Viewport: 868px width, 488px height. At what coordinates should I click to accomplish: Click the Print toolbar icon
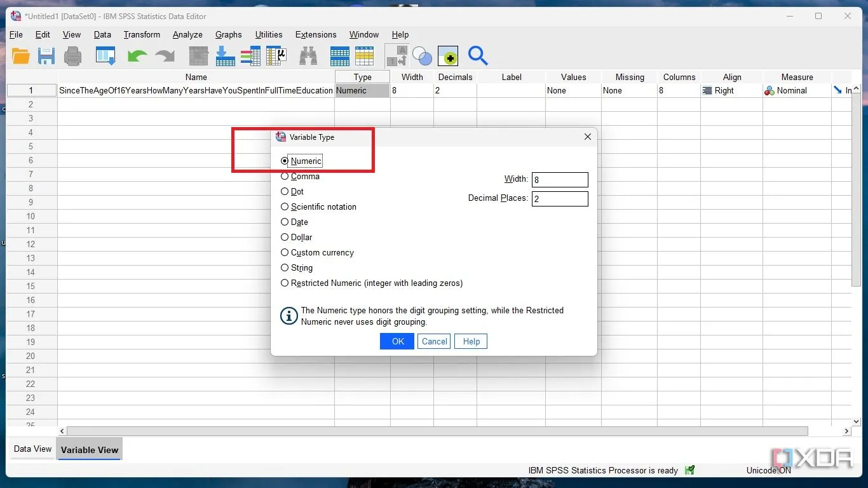coord(73,56)
